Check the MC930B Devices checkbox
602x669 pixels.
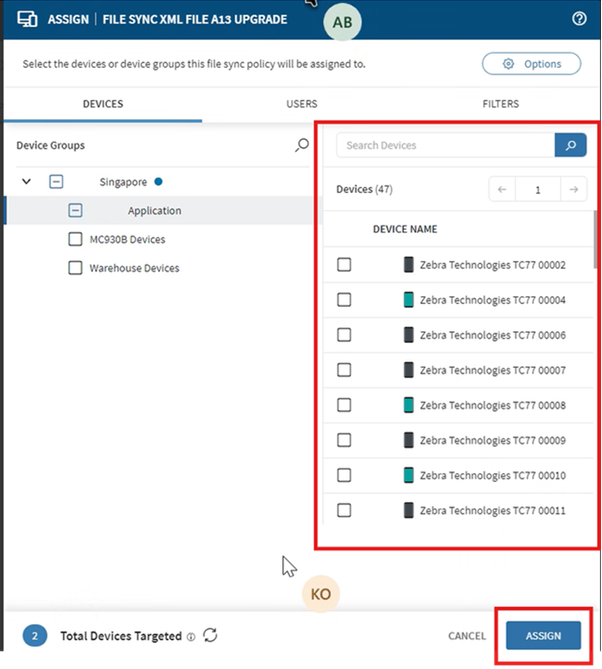[x=75, y=239]
